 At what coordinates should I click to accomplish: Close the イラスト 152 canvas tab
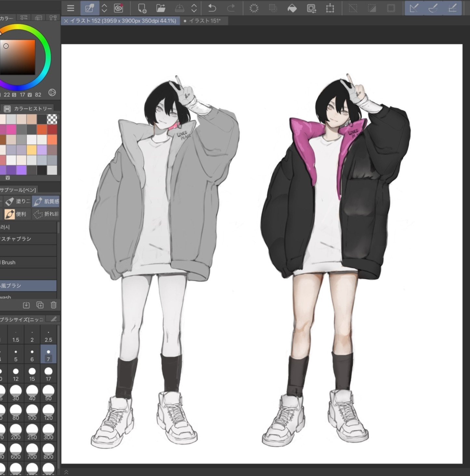pos(66,21)
